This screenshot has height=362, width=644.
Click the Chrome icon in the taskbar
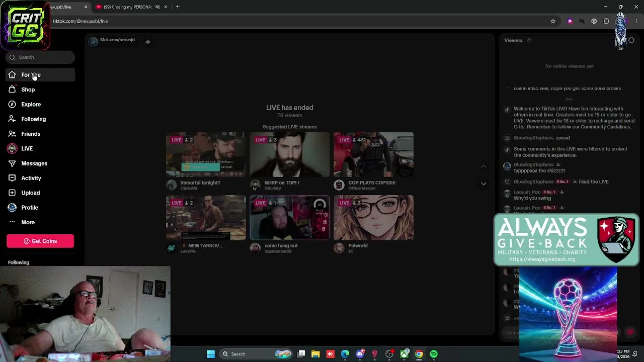[419, 354]
